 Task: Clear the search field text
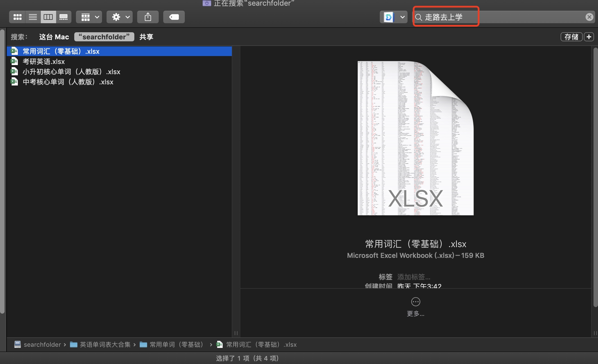click(x=589, y=17)
